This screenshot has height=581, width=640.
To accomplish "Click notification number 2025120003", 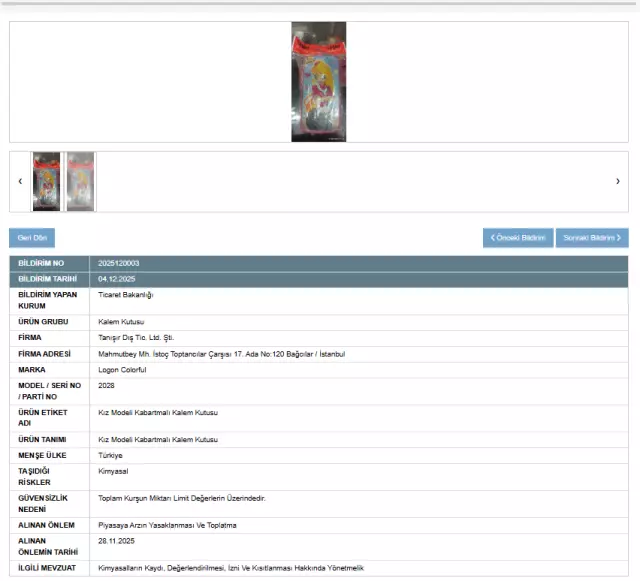I will [119, 263].
